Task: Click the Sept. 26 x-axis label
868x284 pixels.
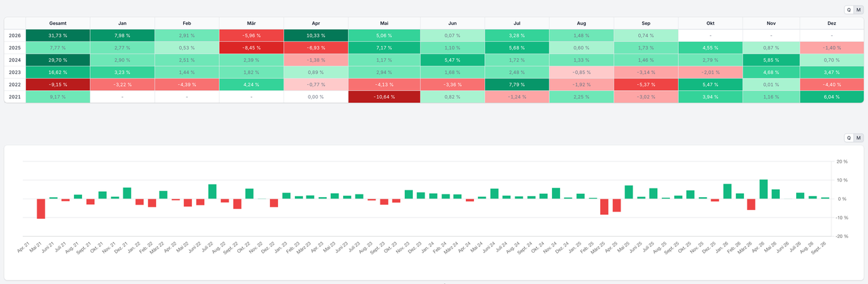Action: point(818,248)
